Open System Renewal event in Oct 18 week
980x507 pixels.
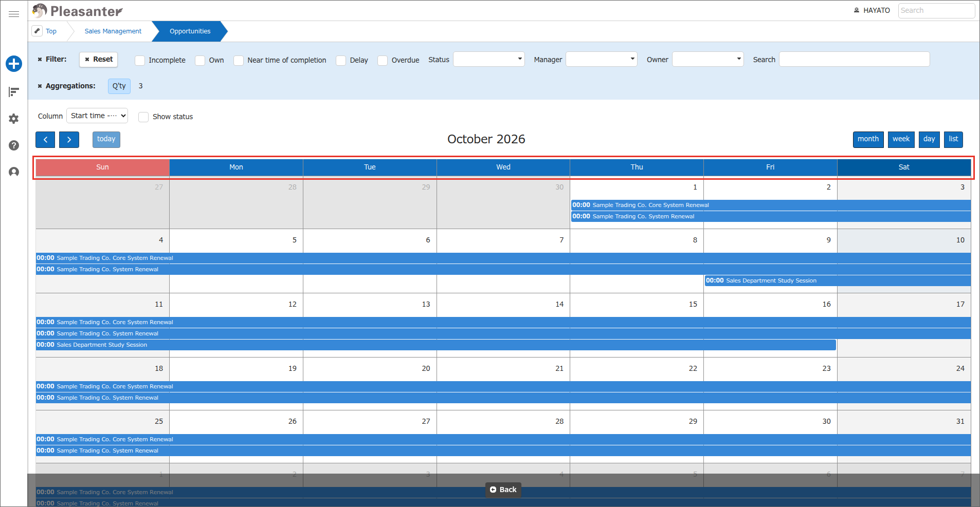[x=503, y=398]
